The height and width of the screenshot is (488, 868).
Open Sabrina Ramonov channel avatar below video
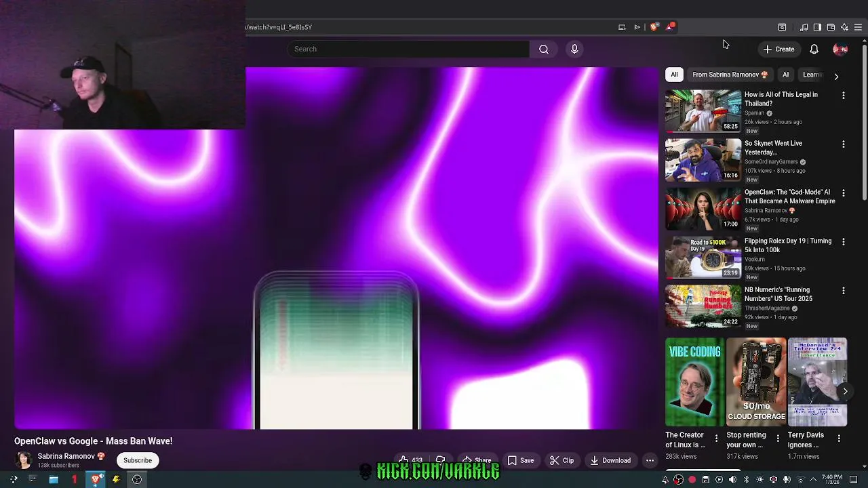click(x=24, y=460)
